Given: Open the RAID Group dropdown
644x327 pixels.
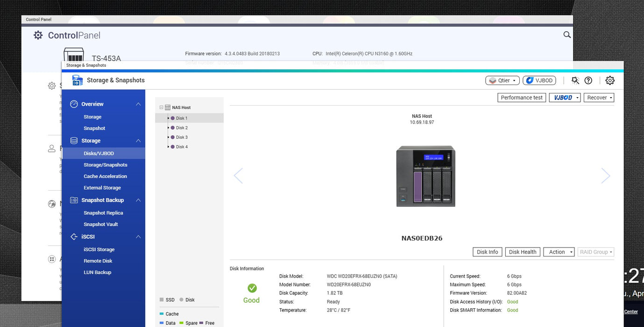Looking at the screenshot, I should click(596, 252).
